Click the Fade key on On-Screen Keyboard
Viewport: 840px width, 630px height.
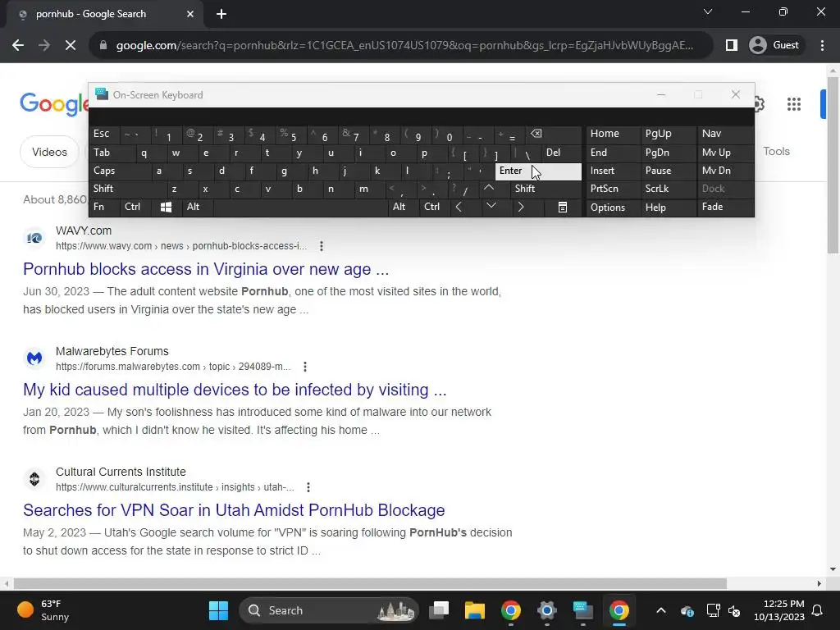pyautogui.click(x=725, y=207)
